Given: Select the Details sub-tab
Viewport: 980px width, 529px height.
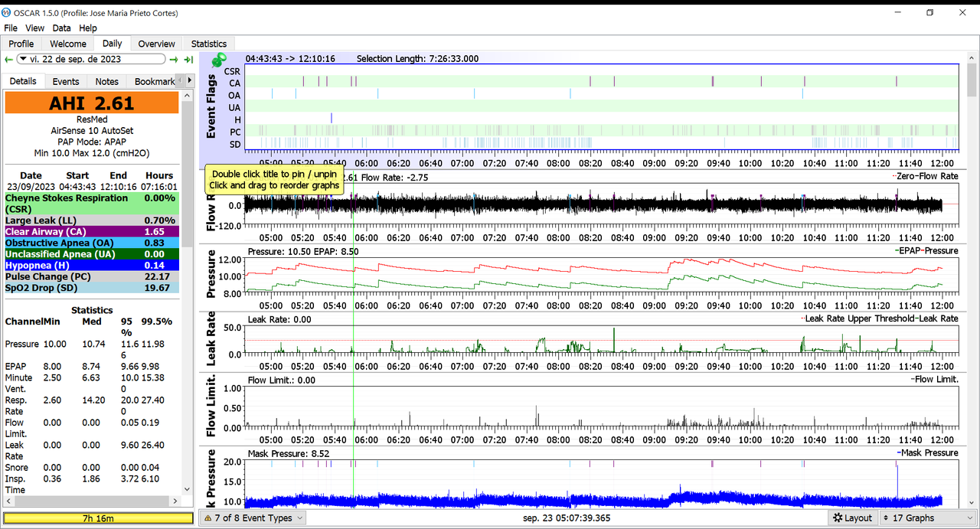Looking at the screenshot, I should [x=23, y=81].
